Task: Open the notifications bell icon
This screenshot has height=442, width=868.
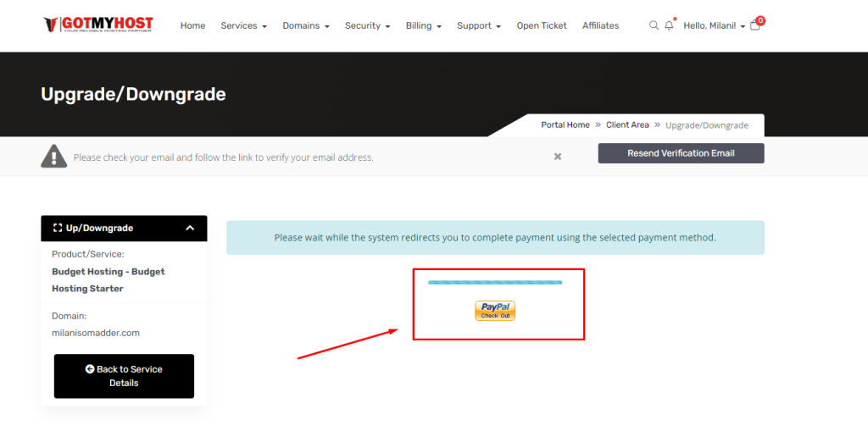Action: (x=669, y=25)
